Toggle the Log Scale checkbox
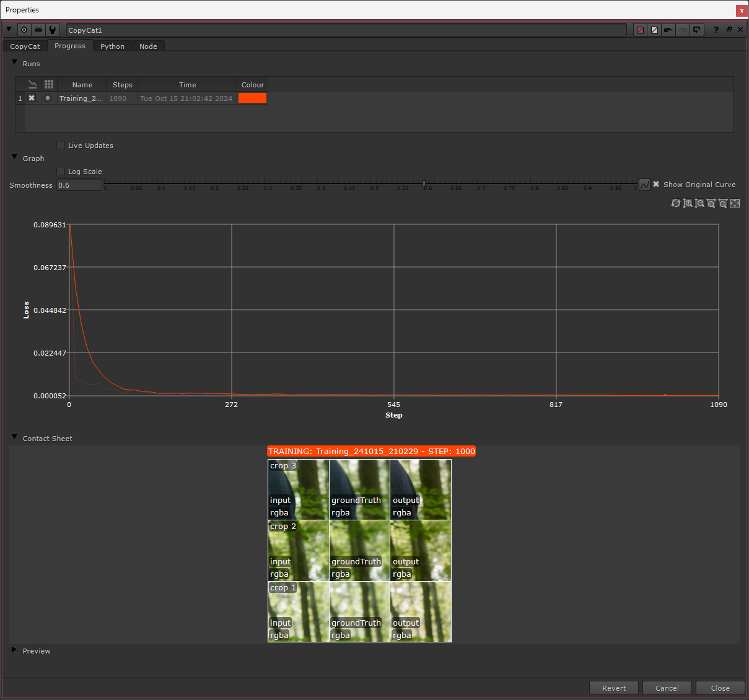Screen dimensions: 749x700 pyautogui.click(x=61, y=172)
